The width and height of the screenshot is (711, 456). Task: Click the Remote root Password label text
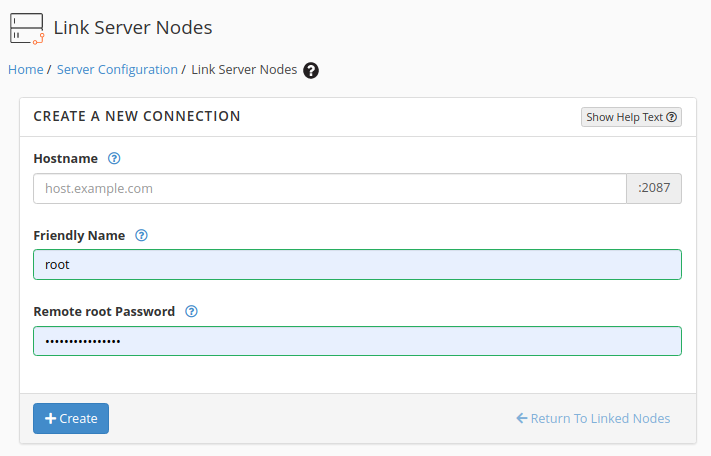pyautogui.click(x=104, y=311)
